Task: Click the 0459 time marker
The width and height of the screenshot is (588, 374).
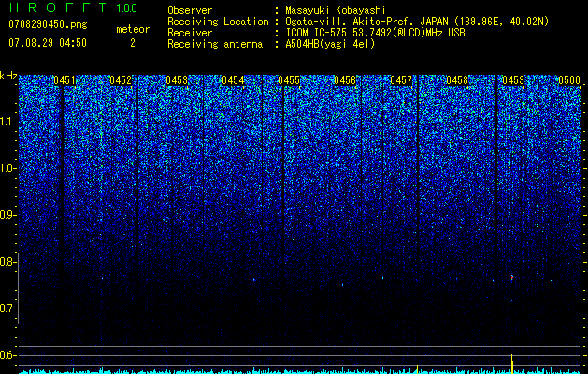Action: click(513, 80)
